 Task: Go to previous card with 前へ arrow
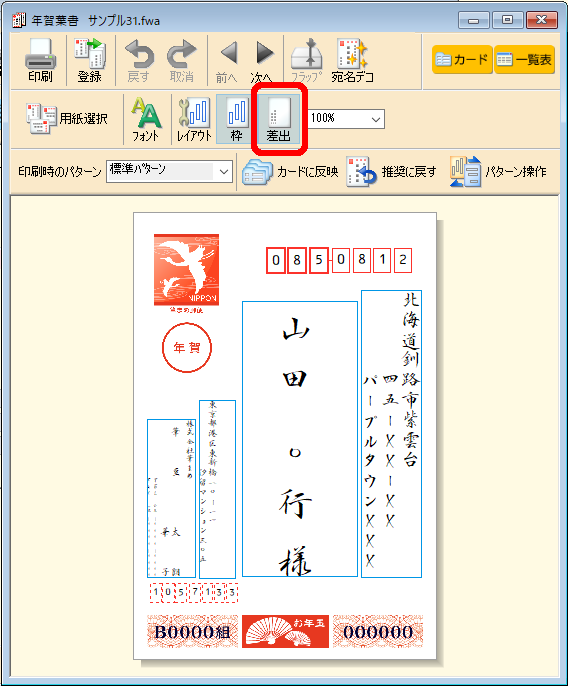228,60
